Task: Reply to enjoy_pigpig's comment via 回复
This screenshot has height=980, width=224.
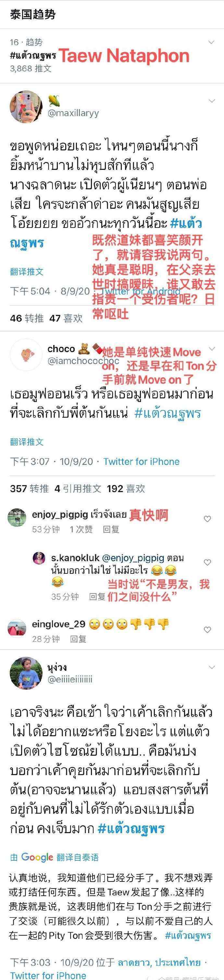Action: 111,529
